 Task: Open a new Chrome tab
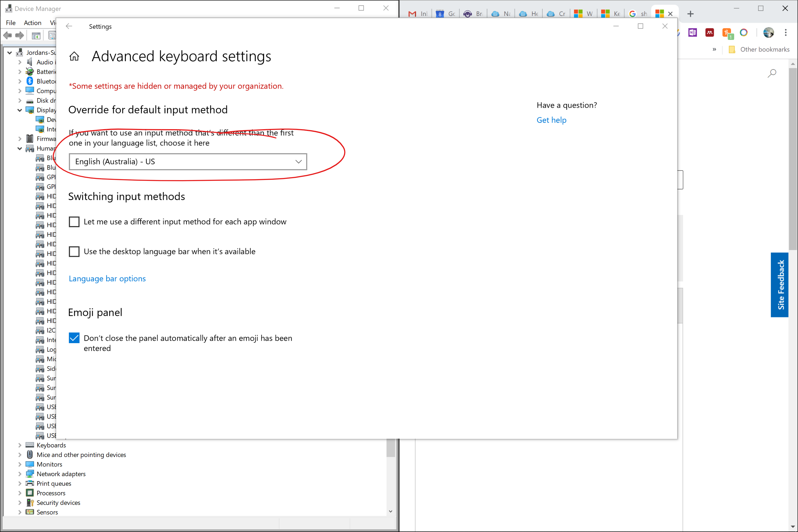pos(690,14)
